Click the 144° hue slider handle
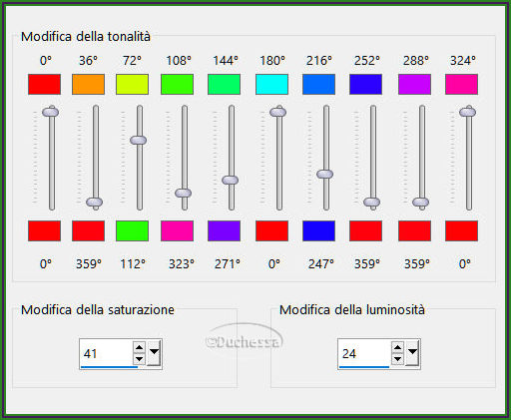Screen dimensions: 511x420 (x=231, y=180)
